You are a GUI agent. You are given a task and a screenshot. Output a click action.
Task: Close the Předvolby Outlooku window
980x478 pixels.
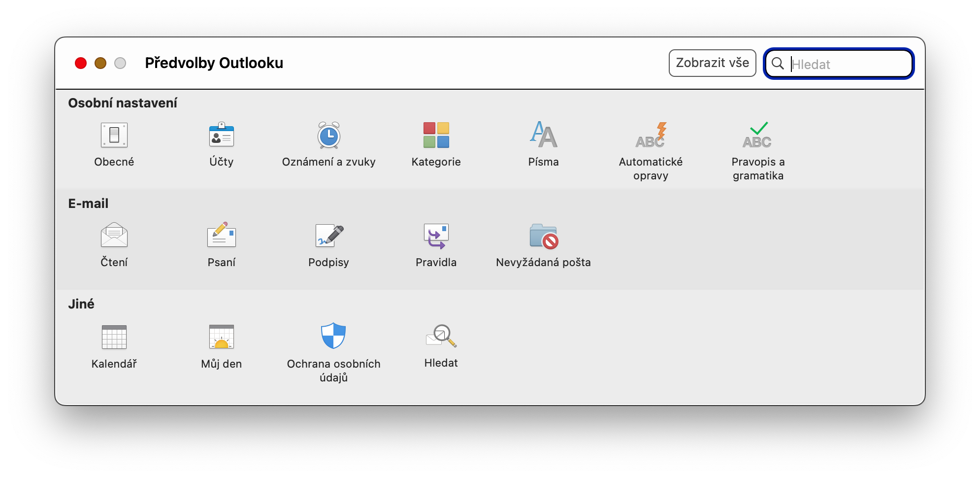pos(81,63)
